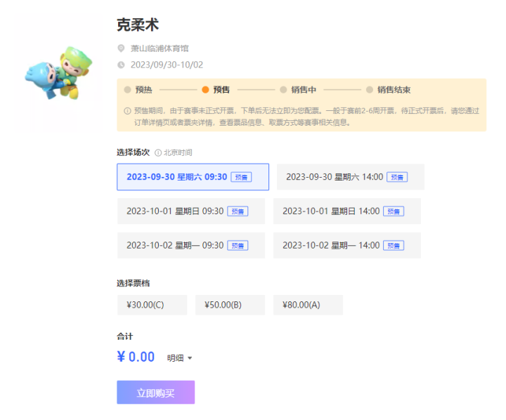Select the ¥80.00(A) ticket tier
506x420 pixels.
click(308, 305)
